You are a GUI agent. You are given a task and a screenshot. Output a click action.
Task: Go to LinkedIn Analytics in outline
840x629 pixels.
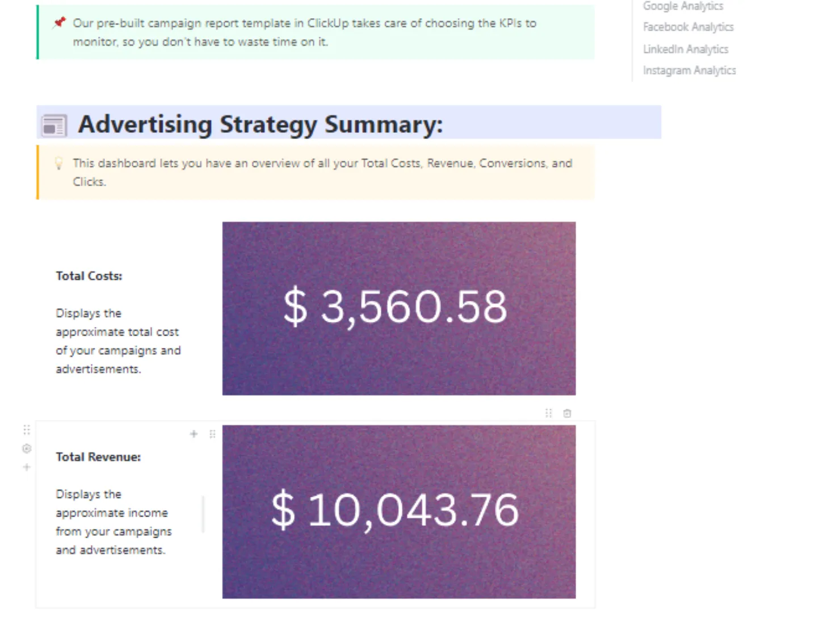click(685, 49)
